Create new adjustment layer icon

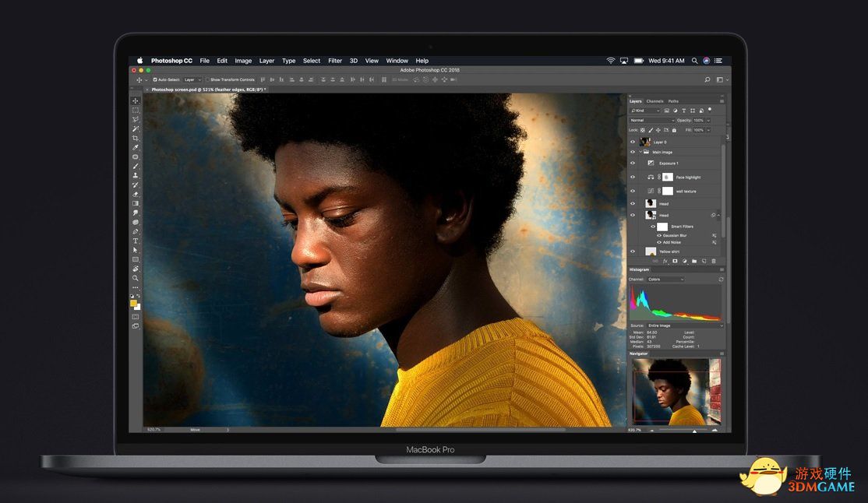point(685,261)
